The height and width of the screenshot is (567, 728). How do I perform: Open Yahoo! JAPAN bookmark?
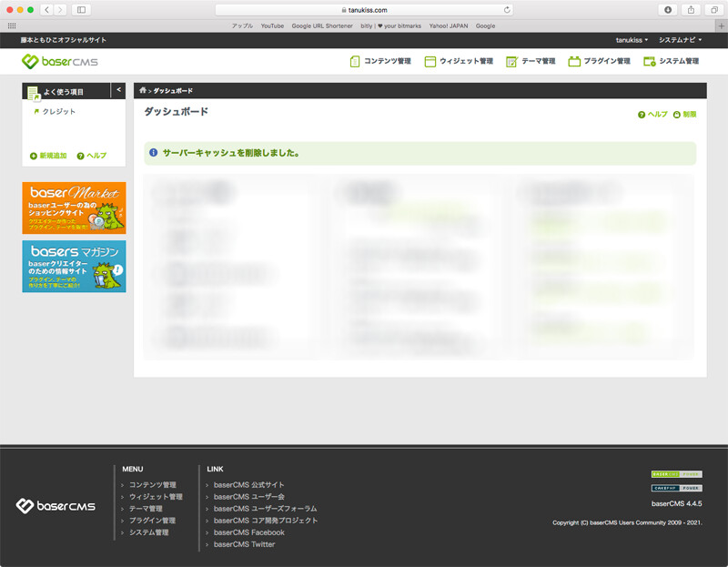coord(449,26)
